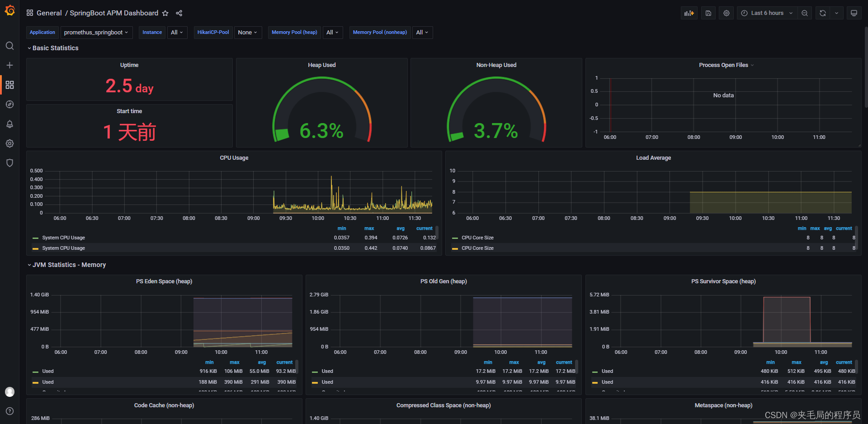Open the Start time panel title

pyautogui.click(x=129, y=111)
